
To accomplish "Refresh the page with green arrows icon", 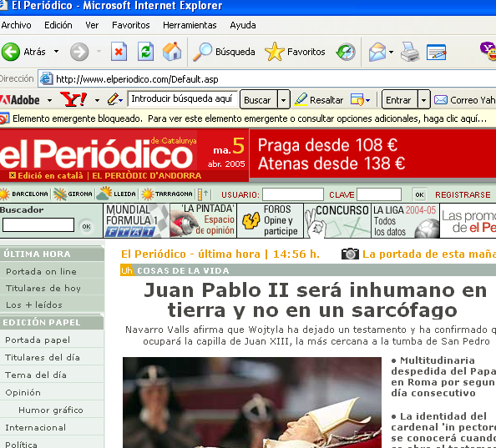I will pos(145,52).
